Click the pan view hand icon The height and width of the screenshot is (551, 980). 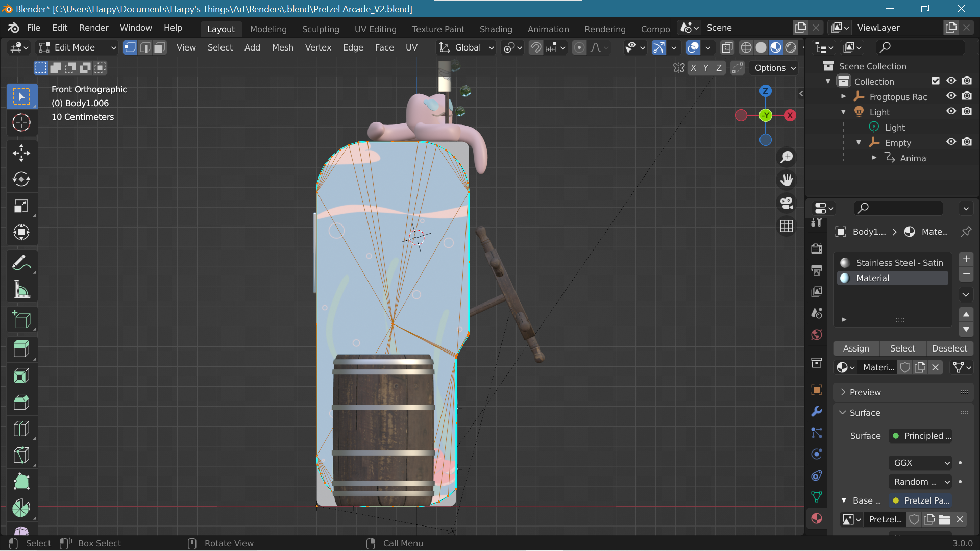tap(787, 180)
